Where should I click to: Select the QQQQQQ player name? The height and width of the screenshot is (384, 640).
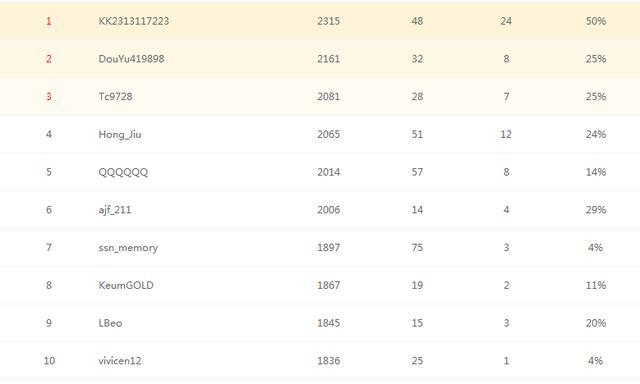point(123,172)
